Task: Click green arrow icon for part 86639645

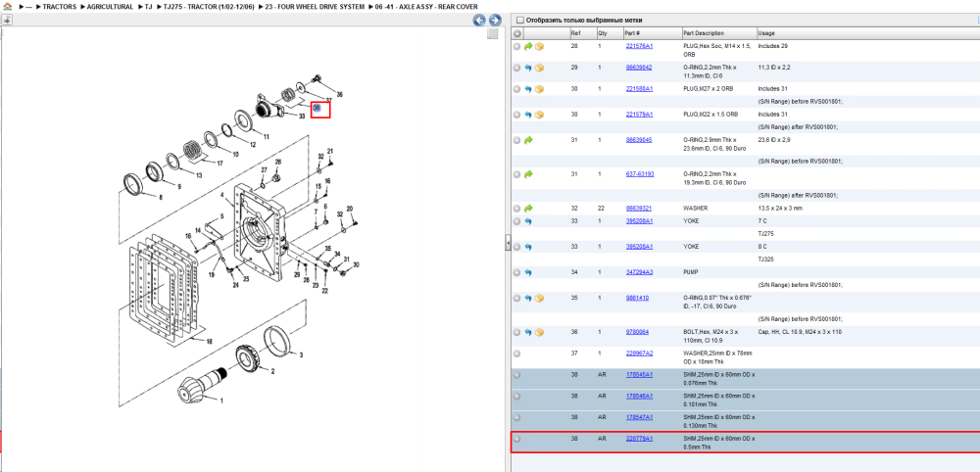Action: point(528,140)
